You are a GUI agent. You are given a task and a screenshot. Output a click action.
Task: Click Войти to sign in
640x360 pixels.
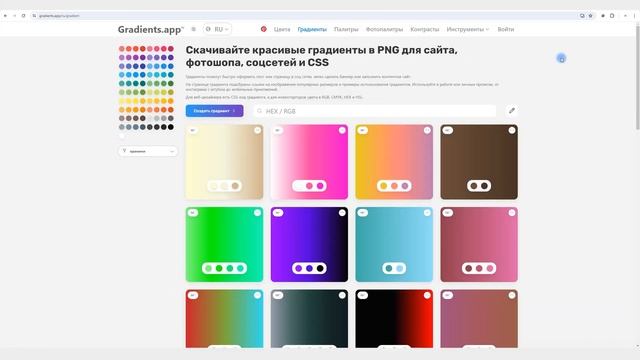tap(506, 29)
